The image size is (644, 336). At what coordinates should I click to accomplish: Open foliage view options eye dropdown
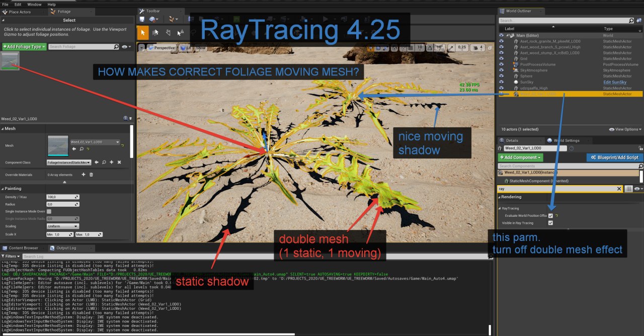pyautogui.click(x=126, y=47)
